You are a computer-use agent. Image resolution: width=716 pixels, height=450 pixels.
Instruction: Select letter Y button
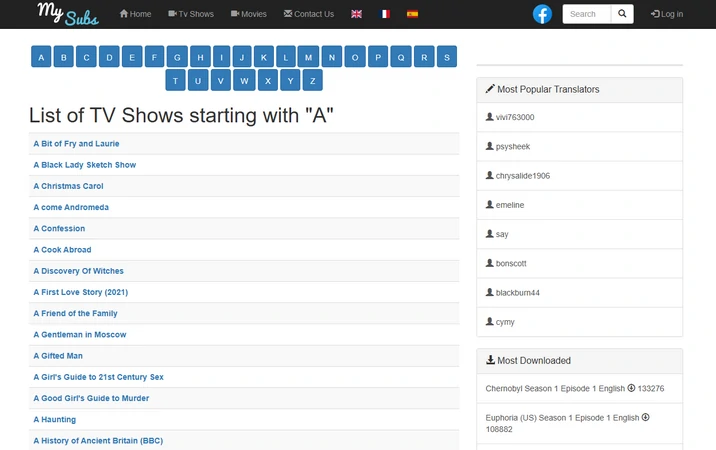pyautogui.click(x=290, y=80)
